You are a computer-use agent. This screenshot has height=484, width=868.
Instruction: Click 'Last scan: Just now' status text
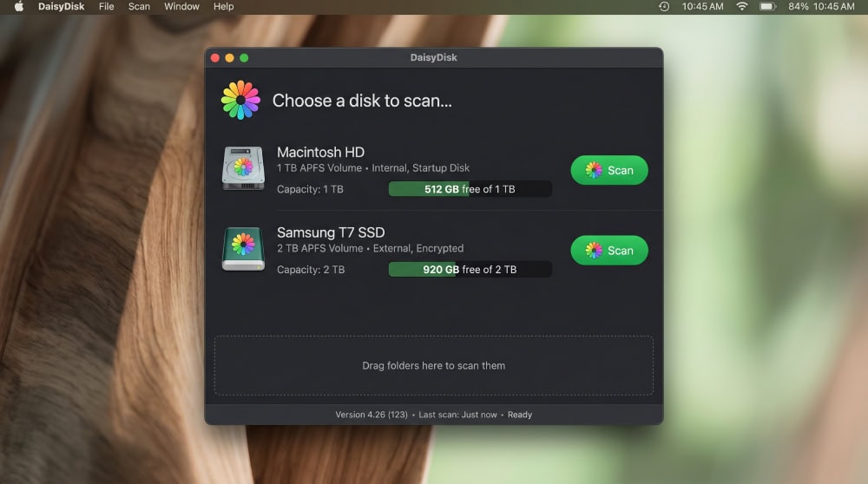(x=457, y=415)
